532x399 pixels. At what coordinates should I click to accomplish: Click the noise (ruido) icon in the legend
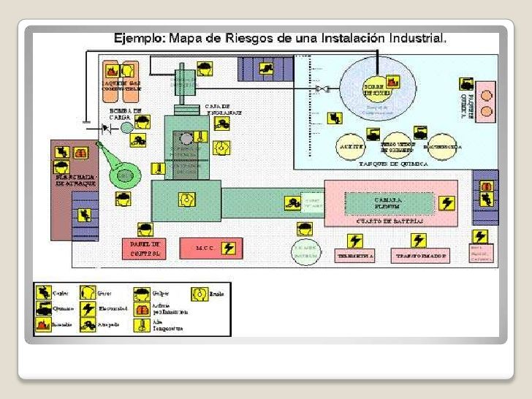[199, 294]
